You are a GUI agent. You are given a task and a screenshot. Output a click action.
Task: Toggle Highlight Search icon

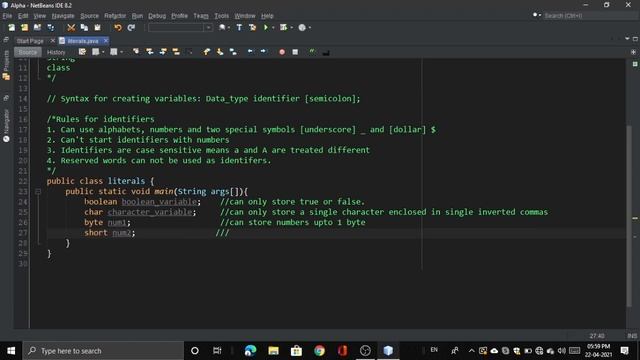point(176,52)
